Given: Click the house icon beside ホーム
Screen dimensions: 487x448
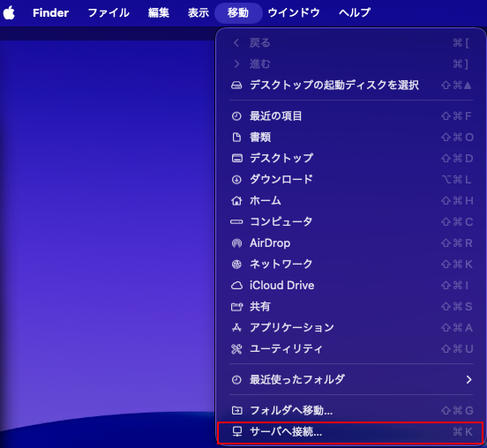Looking at the screenshot, I should 236,200.
